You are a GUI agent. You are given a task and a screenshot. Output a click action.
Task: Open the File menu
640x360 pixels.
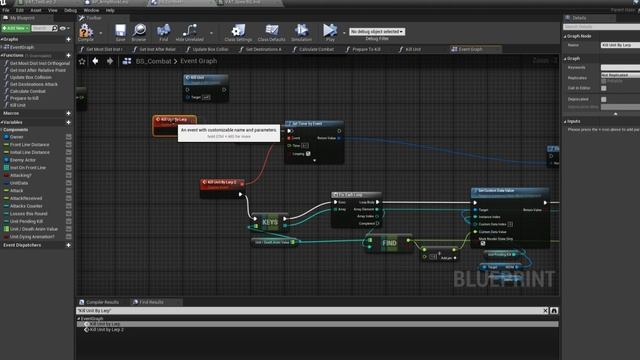(x=6, y=10)
